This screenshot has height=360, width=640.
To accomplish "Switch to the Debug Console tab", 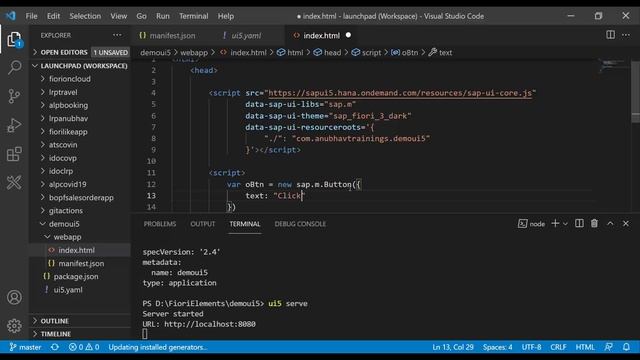I will pyautogui.click(x=300, y=224).
